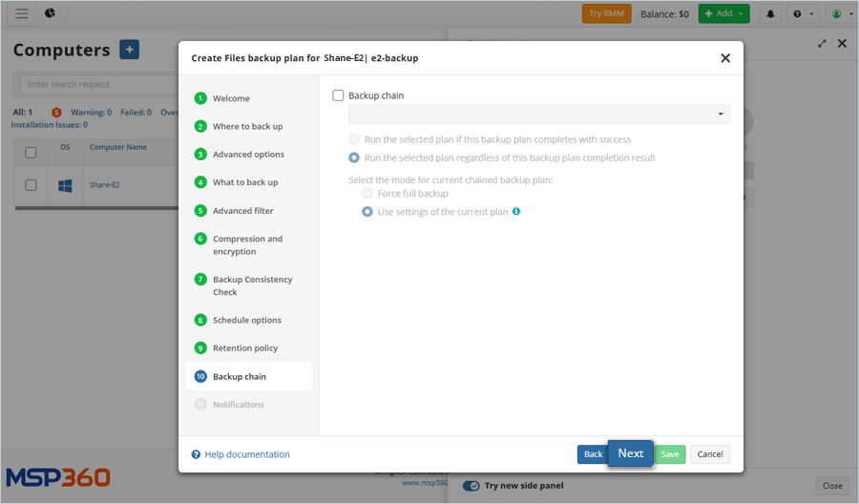Open the notifications bell icon
The height and width of the screenshot is (504, 859).
point(770,14)
